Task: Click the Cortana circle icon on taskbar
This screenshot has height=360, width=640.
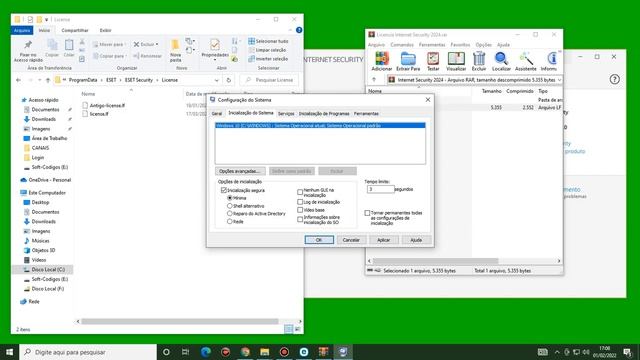Action: 166,351
